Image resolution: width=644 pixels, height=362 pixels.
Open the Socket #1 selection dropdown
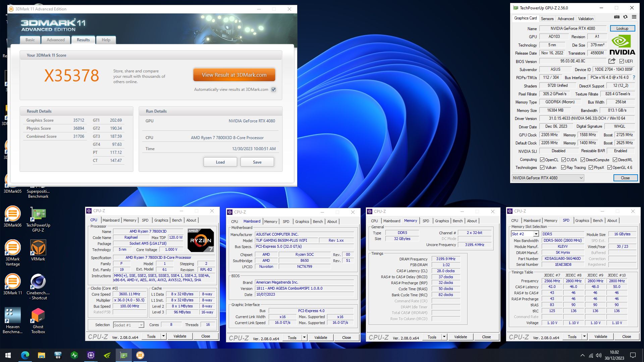pos(128,325)
